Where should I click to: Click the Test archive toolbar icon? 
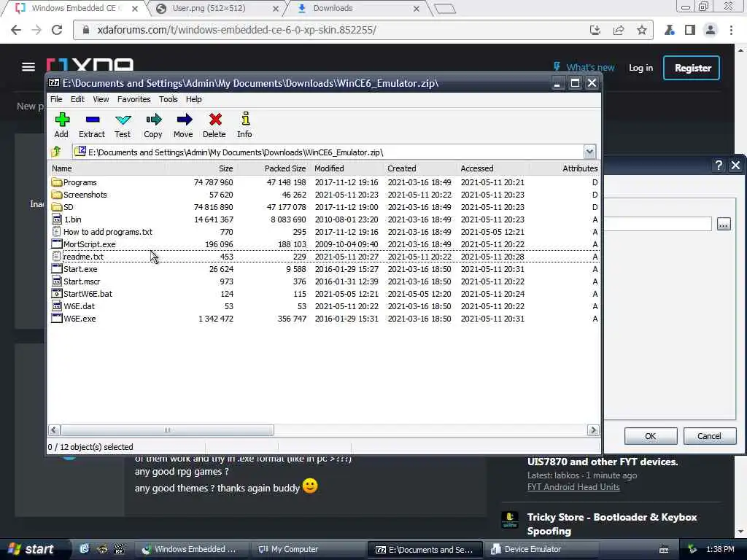[123, 120]
